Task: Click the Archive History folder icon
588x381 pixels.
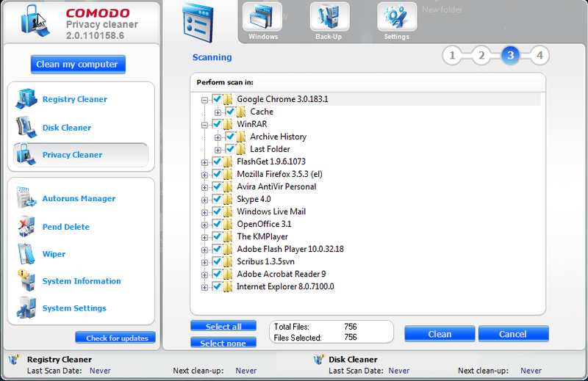Action: pyautogui.click(x=241, y=137)
